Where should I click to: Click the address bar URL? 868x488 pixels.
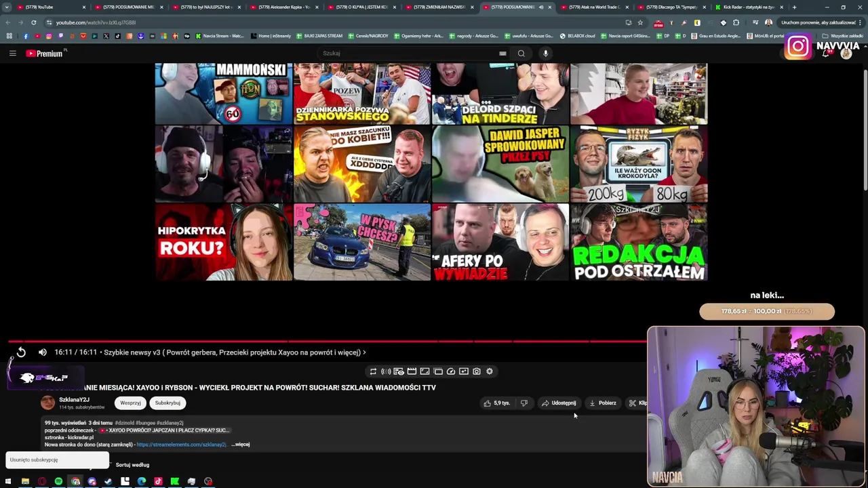[96, 22]
